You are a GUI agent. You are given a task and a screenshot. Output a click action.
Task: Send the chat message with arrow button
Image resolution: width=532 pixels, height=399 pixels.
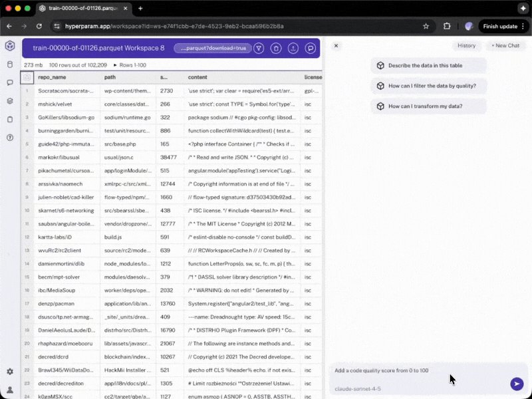click(x=517, y=384)
